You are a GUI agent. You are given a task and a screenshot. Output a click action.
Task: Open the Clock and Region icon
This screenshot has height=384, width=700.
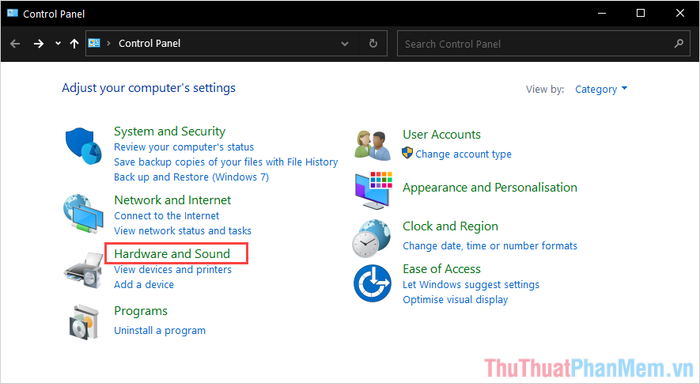[x=371, y=238]
